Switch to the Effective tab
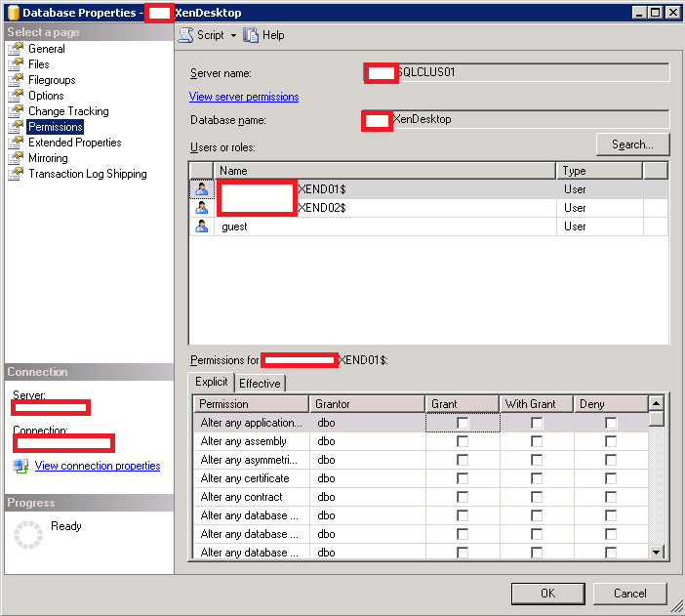 point(260,384)
